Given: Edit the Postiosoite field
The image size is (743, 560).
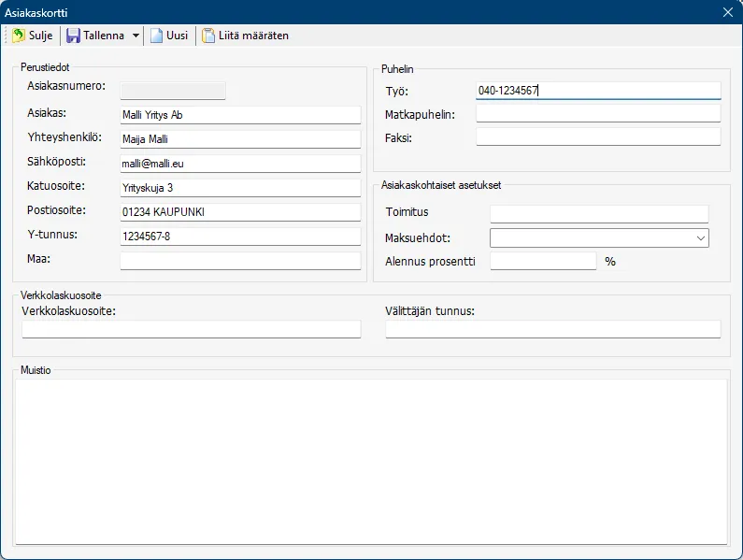Looking at the screenshot, I should tap(240, 212).
